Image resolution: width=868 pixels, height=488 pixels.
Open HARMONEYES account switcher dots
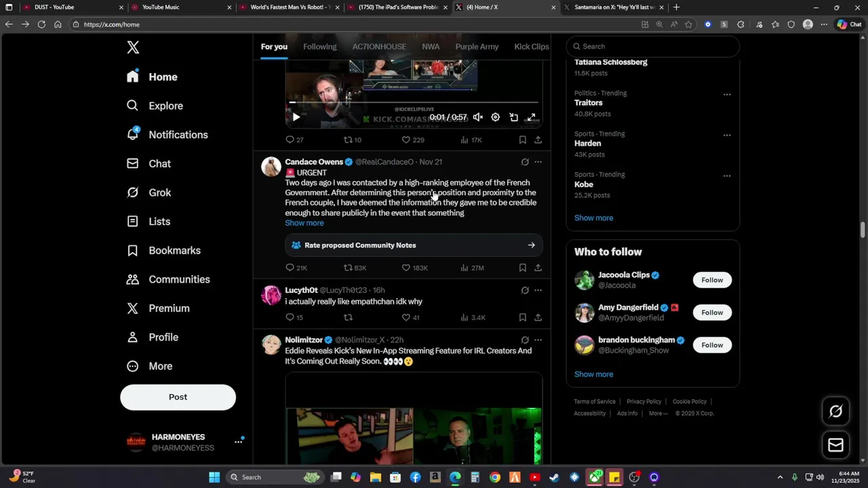point(238,442)
